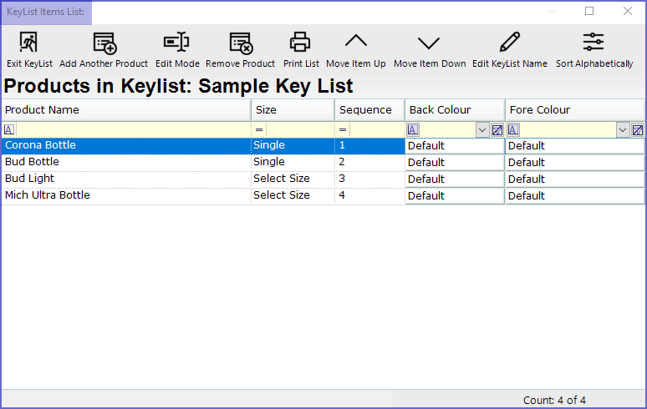Select the Bud Light row

[125, 179]
